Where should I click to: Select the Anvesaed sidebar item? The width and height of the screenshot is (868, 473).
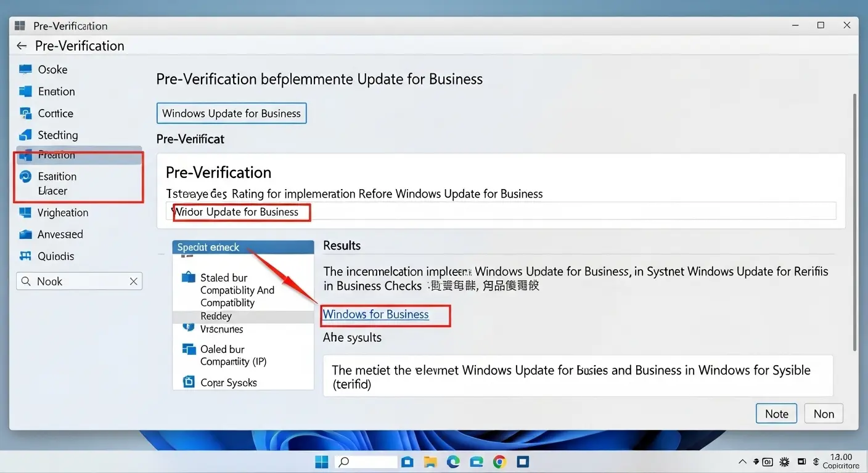pyautogui.click(x=60, y=234)
